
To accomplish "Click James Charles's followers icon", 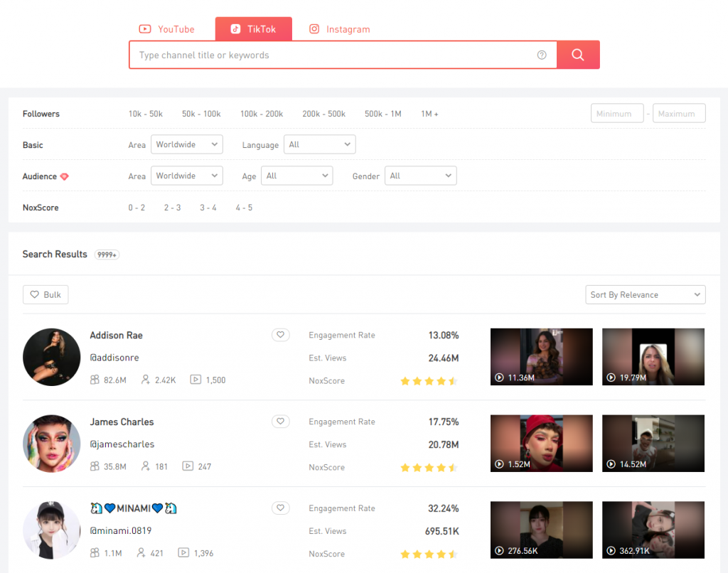I will [x=95, y=466].
